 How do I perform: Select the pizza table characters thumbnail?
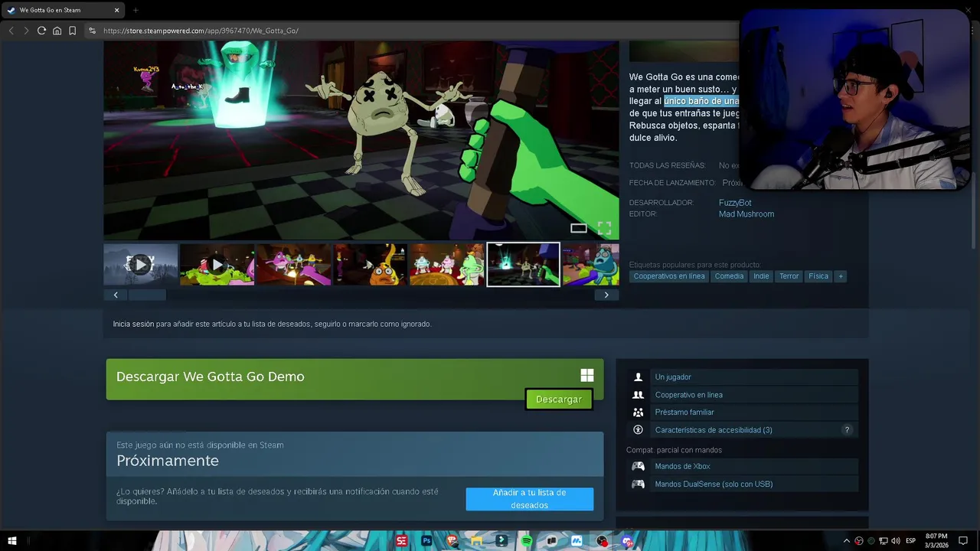click(447, 265)
